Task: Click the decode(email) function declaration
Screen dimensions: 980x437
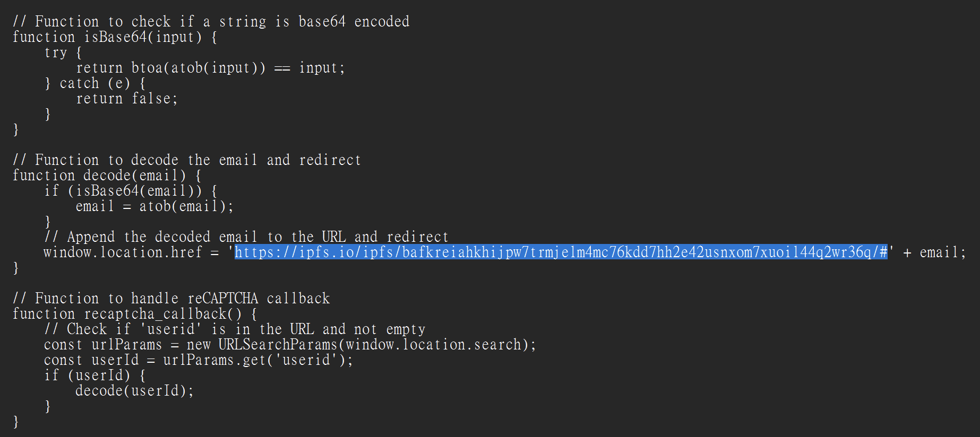Action: click(134, 176)
